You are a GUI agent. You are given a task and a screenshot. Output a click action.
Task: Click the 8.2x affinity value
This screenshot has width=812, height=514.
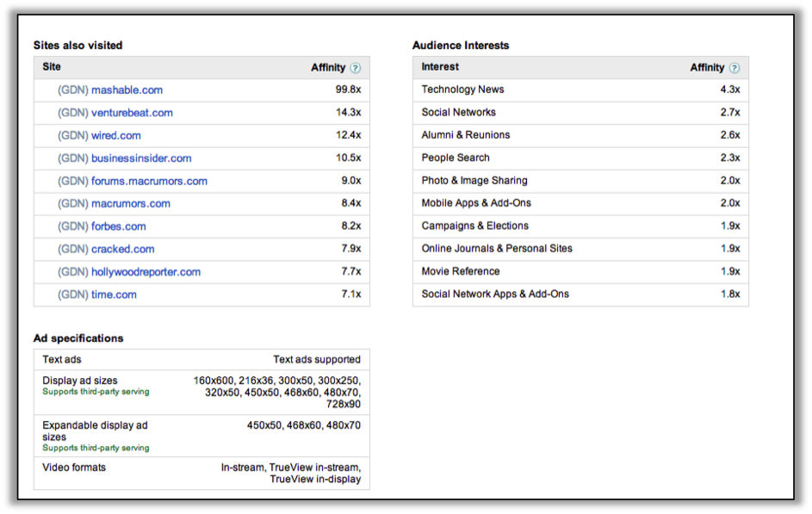351,226
